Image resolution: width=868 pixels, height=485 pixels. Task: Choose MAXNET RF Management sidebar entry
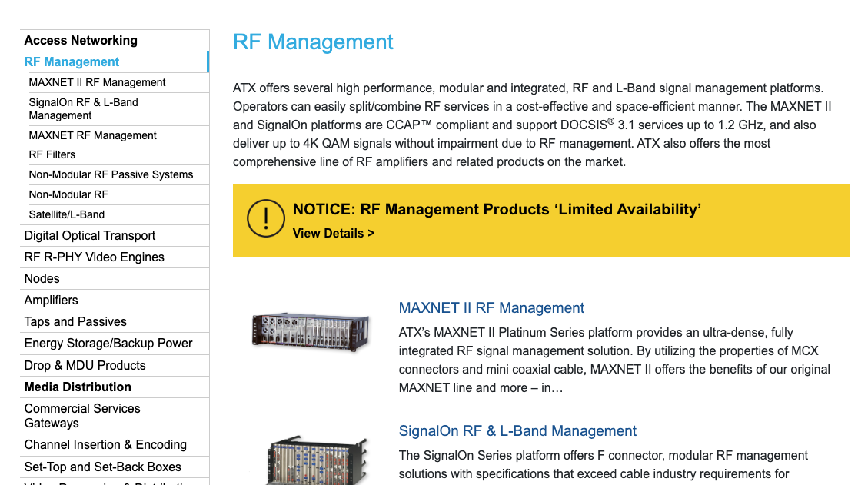(92, 135)
